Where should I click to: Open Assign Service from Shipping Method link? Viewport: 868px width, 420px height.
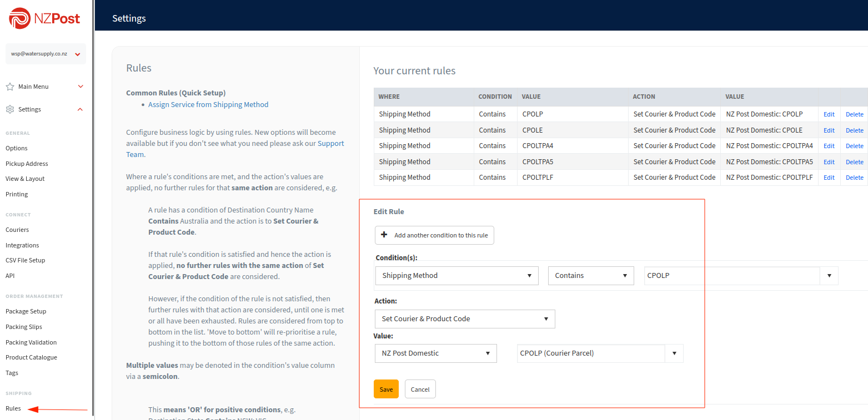[208, 104]
